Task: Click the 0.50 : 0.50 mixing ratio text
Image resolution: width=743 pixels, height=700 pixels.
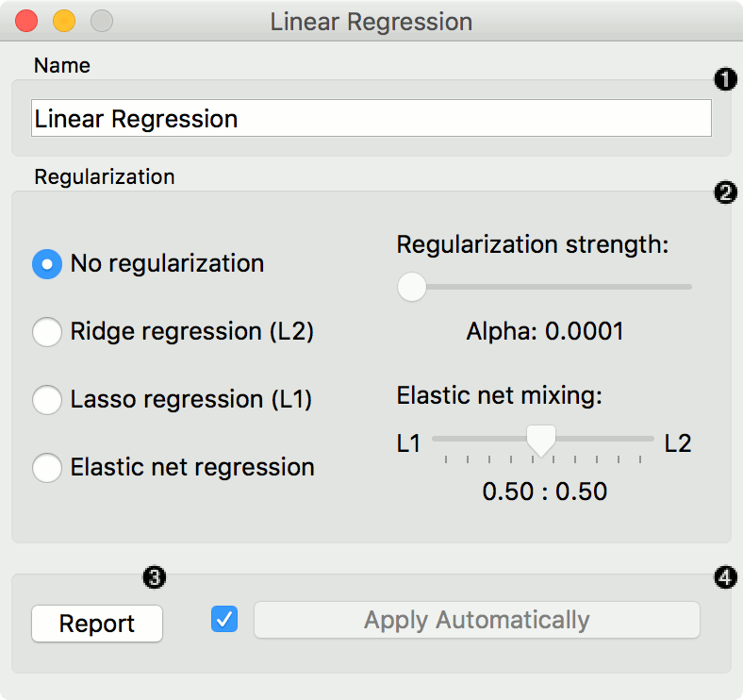Action: (x=544, y=492)
